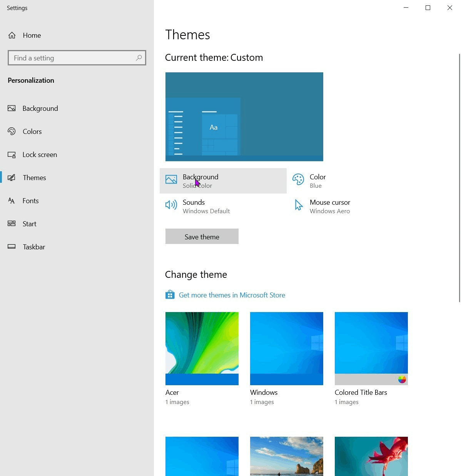Click the Microsoft Store bag icon

170,295
